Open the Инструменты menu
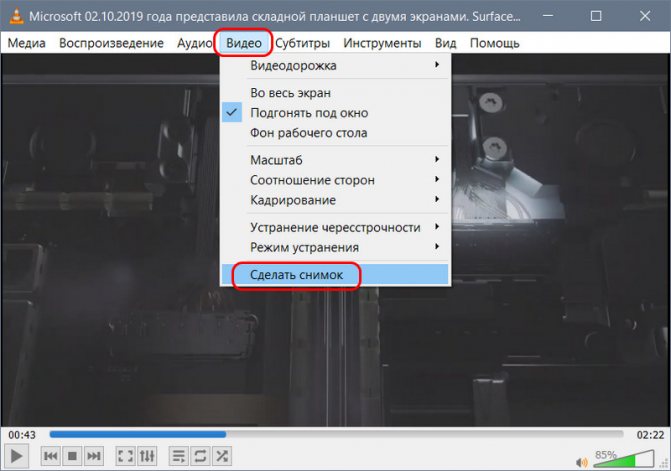The image size is (671, 471). coord(382,43)
